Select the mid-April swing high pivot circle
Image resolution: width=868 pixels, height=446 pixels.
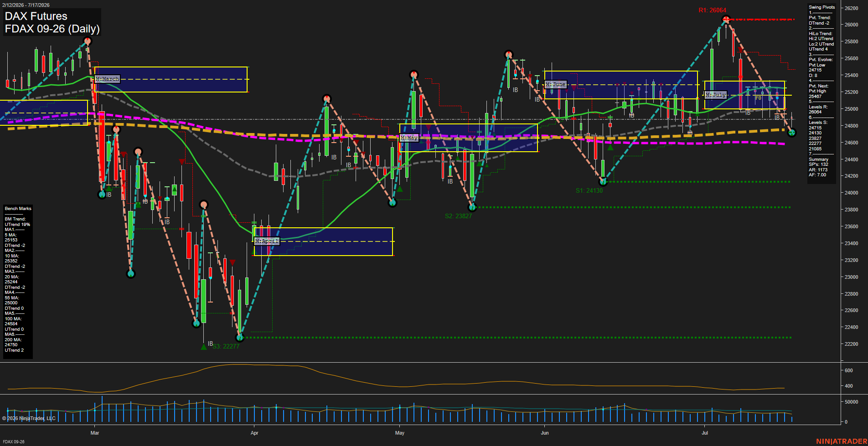point(326,99)
